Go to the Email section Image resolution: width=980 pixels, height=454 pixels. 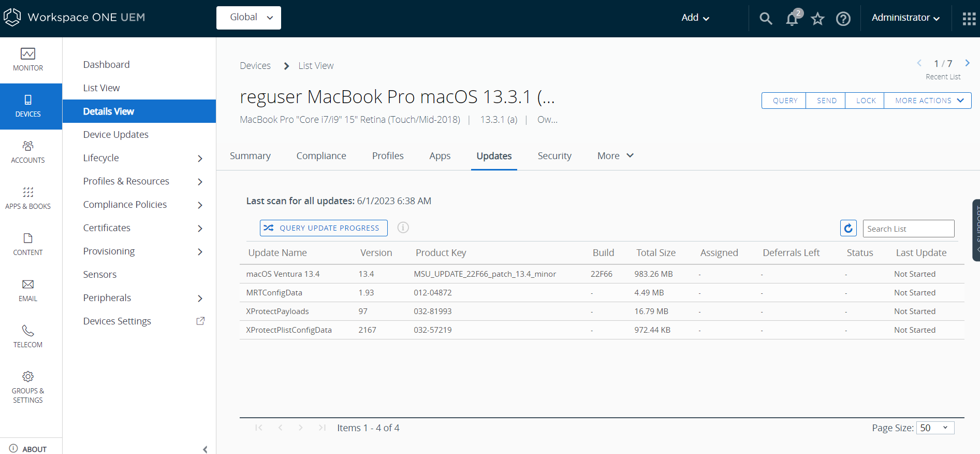pyautogui.click(x=28, y=291)
